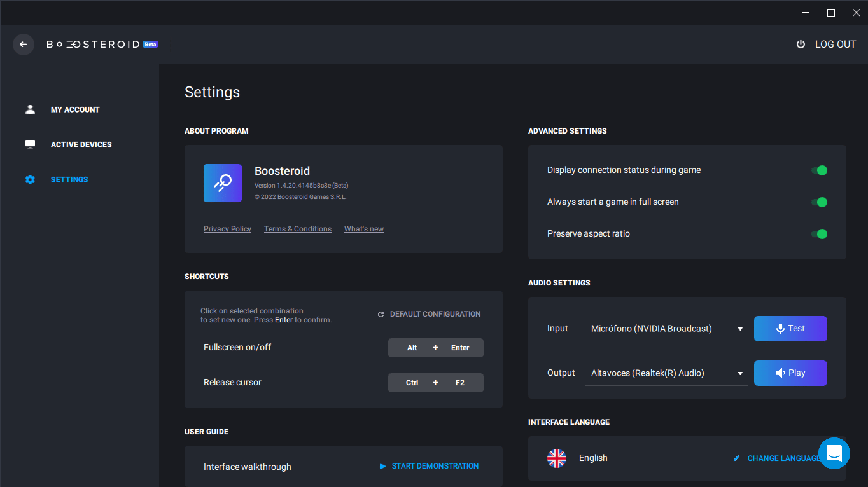Change the Fullscreen on/off shortcut combination
This screenshot has height=487, width=868.
point(436,348)
